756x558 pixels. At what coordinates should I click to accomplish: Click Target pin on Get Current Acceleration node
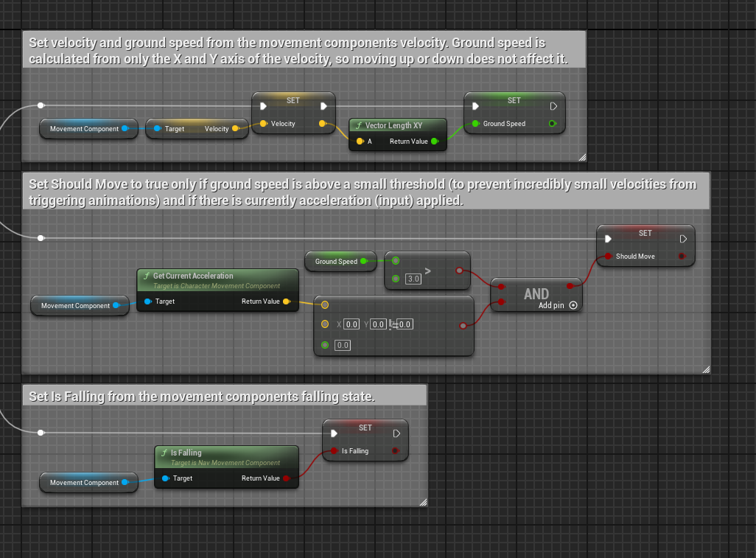[x=148, y=301]
